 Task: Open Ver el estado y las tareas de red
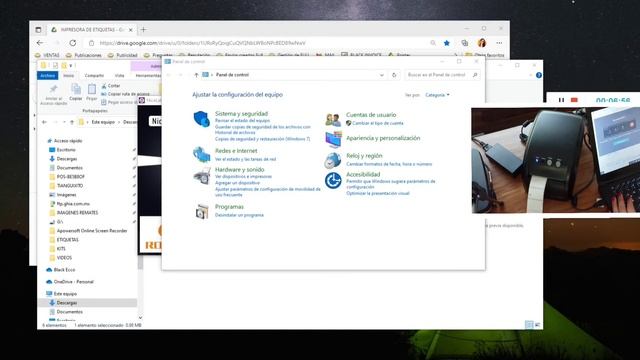[245, 160]
